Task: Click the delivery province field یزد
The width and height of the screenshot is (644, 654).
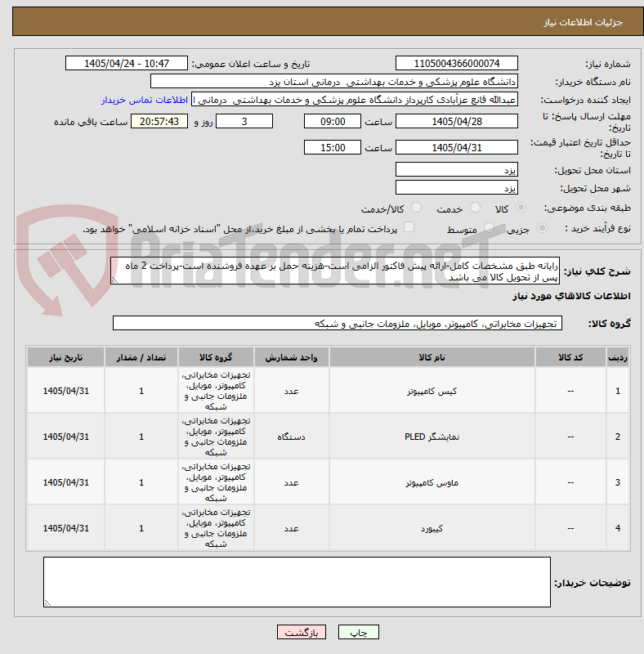Action: 457,170
